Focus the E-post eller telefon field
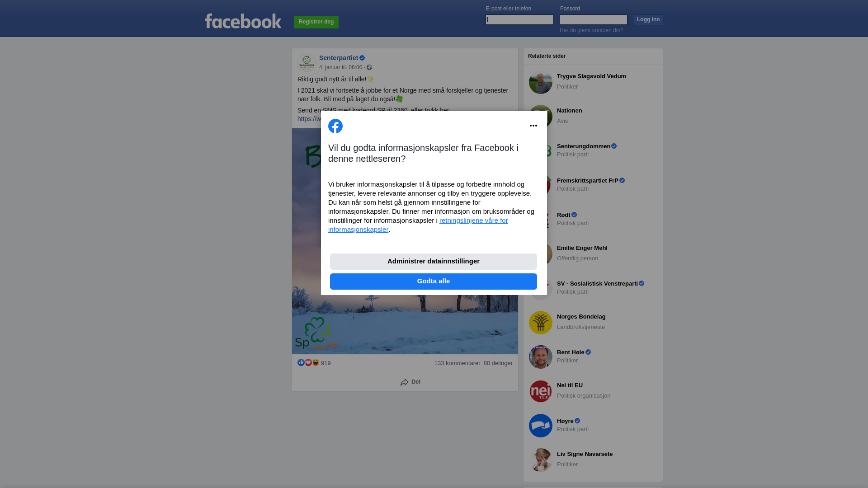This screenshot has width=868, height=488. [x=519, y=19]
